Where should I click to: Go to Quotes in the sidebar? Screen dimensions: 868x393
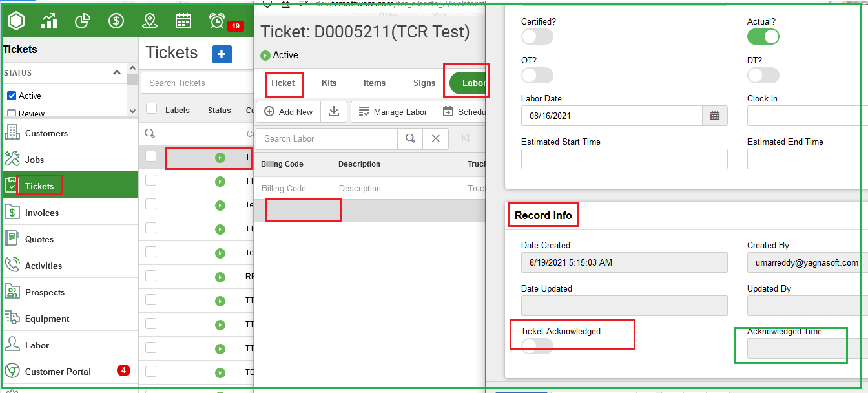tap(69, 239)
